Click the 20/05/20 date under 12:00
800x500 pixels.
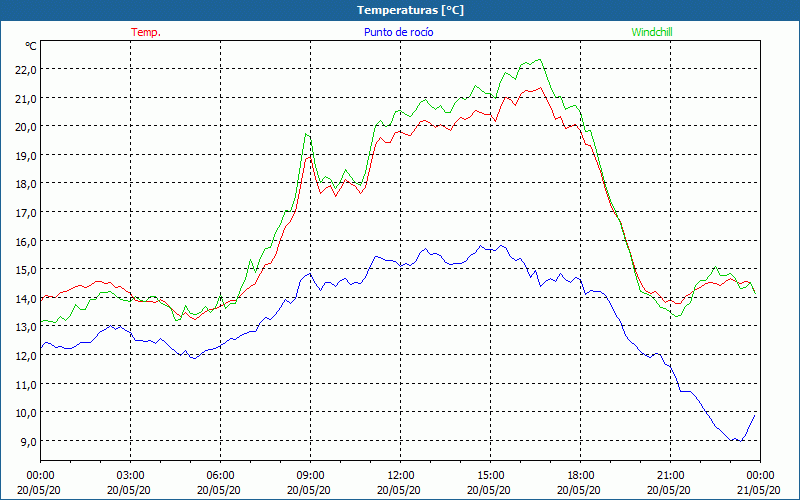click(399, 490)
